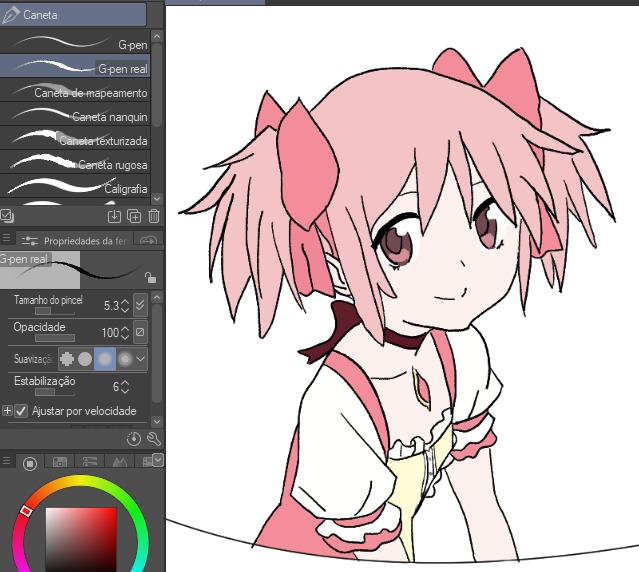Select no anti-aliasing option
Screen dimensions: 639x572
coord(67,359)
